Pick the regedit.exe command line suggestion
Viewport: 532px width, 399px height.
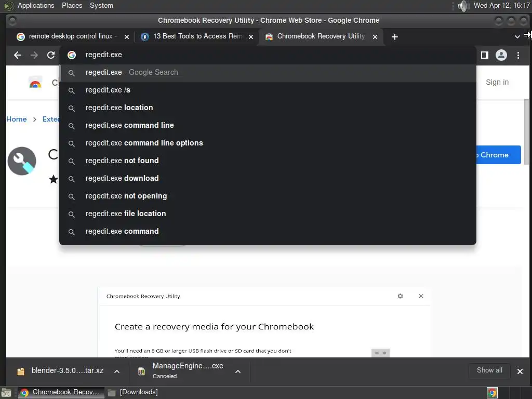(268, 125)
